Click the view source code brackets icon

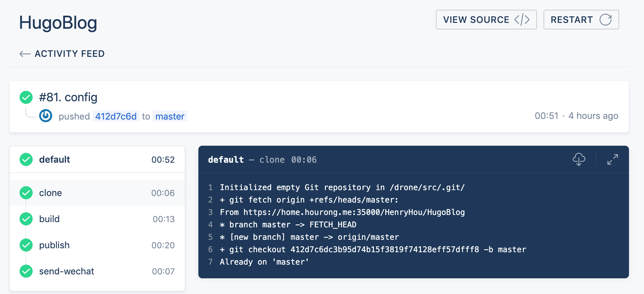pyautogui.click(x=522, y=20)
